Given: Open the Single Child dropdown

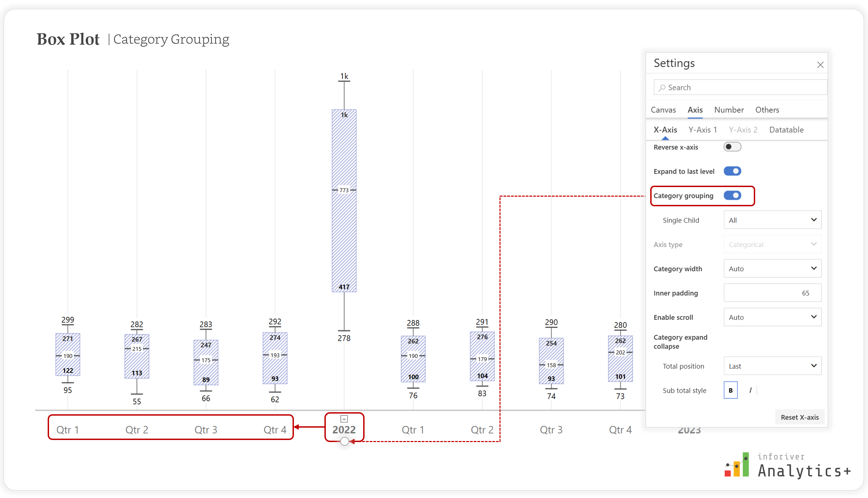Looking at the screenshot, I should tap(772, 220).
